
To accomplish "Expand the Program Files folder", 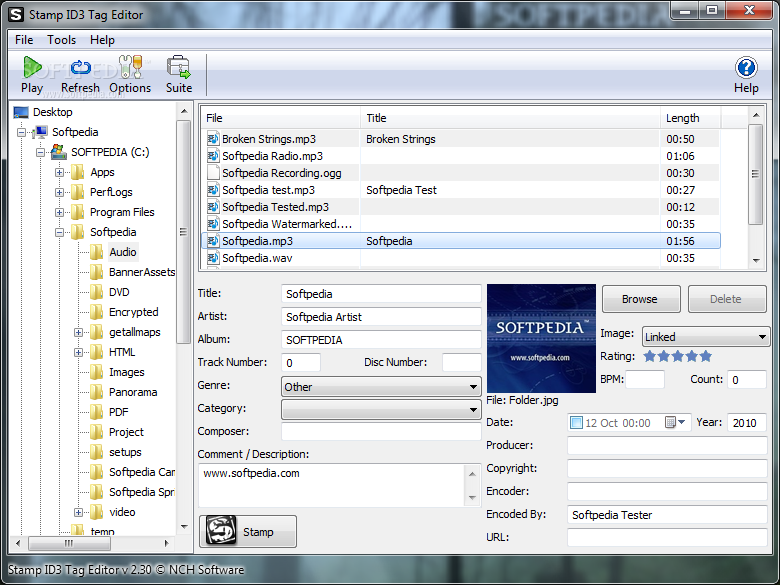I will click(x=59, y=212).
